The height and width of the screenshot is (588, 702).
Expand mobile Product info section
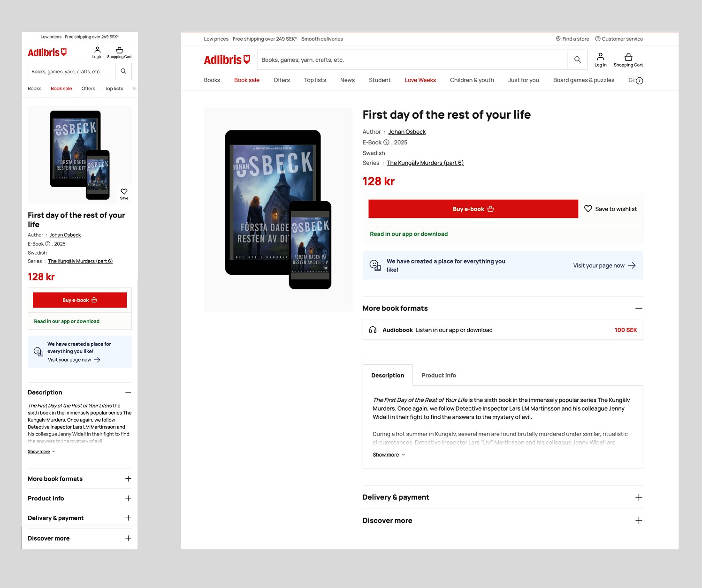(x=128, y=498)
